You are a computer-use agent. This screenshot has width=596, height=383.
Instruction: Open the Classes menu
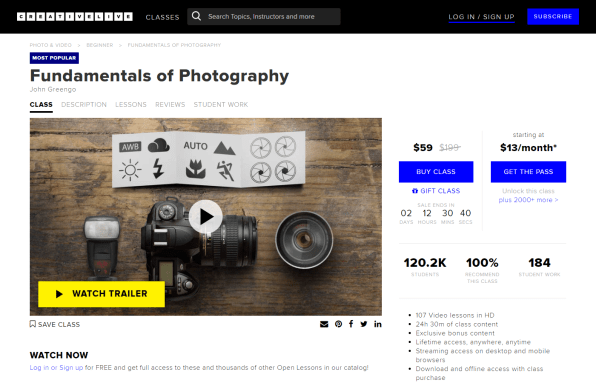pos(162,17)
